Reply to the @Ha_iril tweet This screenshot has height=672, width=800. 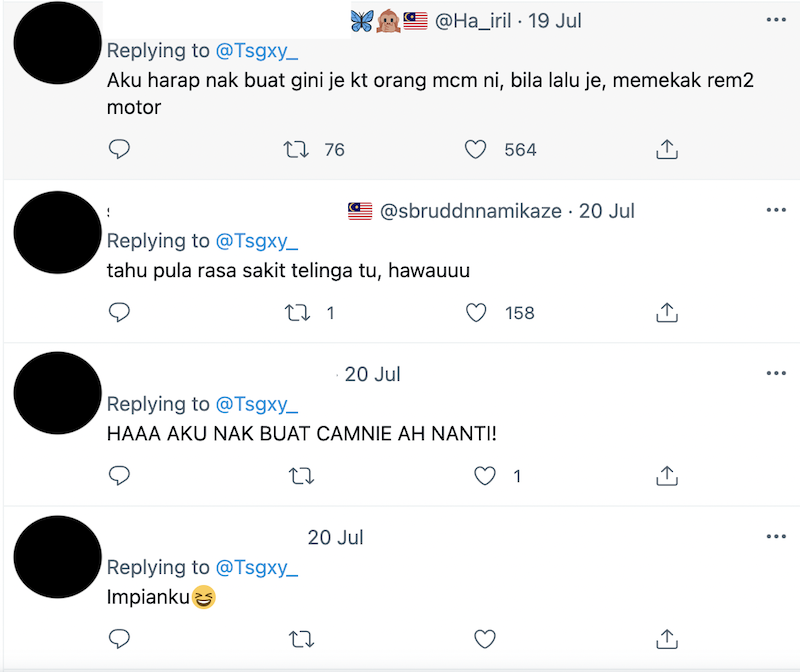119,149
